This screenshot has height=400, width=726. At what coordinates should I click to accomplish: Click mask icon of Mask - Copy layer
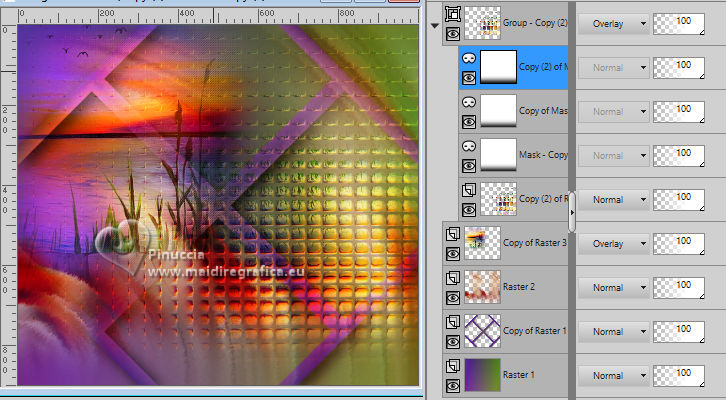[x=469, y=146]
